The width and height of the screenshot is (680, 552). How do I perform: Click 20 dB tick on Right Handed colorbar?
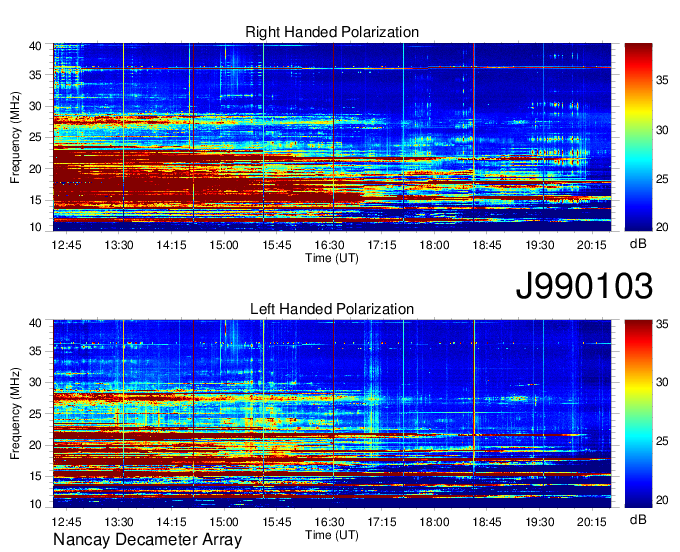pyautogui.click(x=662, y=227)
